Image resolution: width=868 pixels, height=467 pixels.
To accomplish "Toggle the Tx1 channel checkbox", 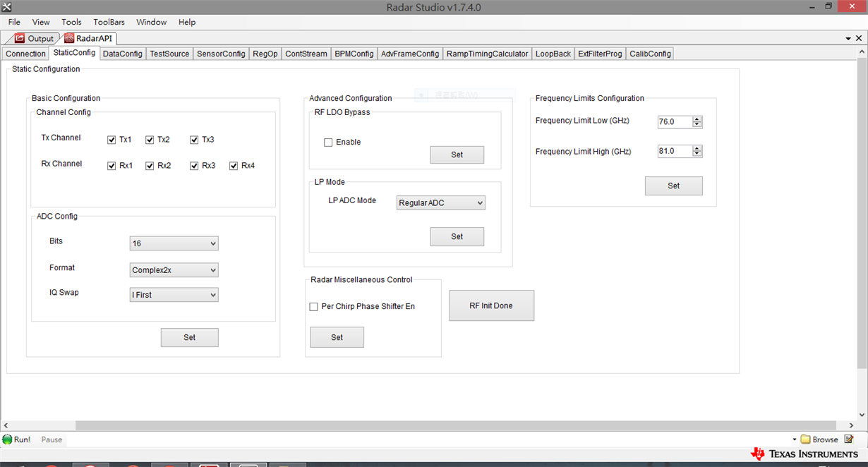I will coord(111,140).
